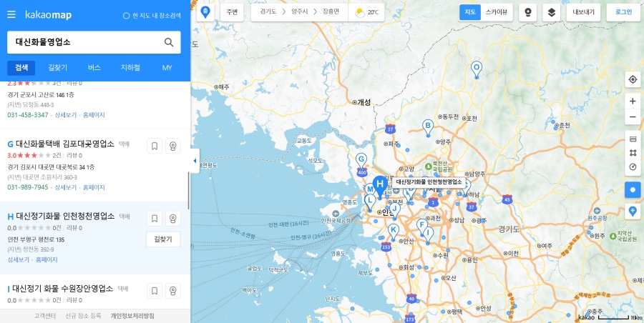Select the 검색 tab

[x=21, y=68]
